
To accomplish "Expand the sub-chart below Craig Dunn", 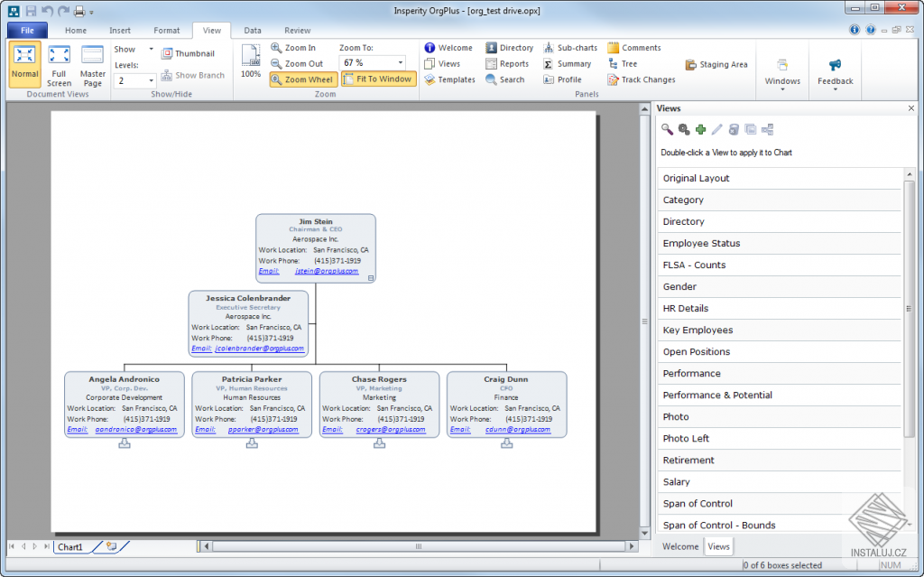I will coord(506,443).
